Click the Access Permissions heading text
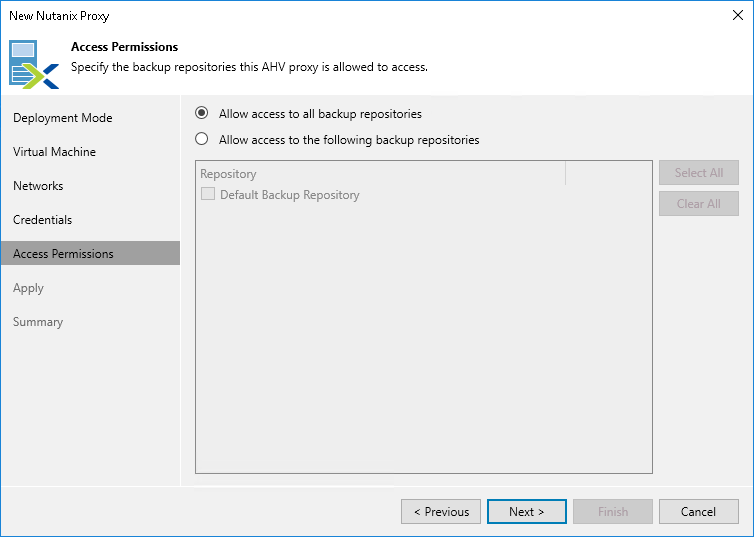This screenshot has width=754, height=537. [x=125, y=47]
